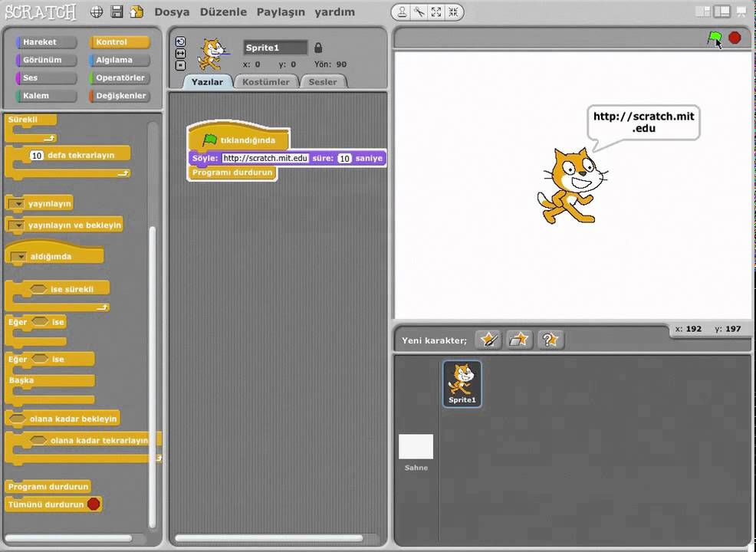
Task: Click the sprite's speech bubble on stage
Action: coord(643,123)
